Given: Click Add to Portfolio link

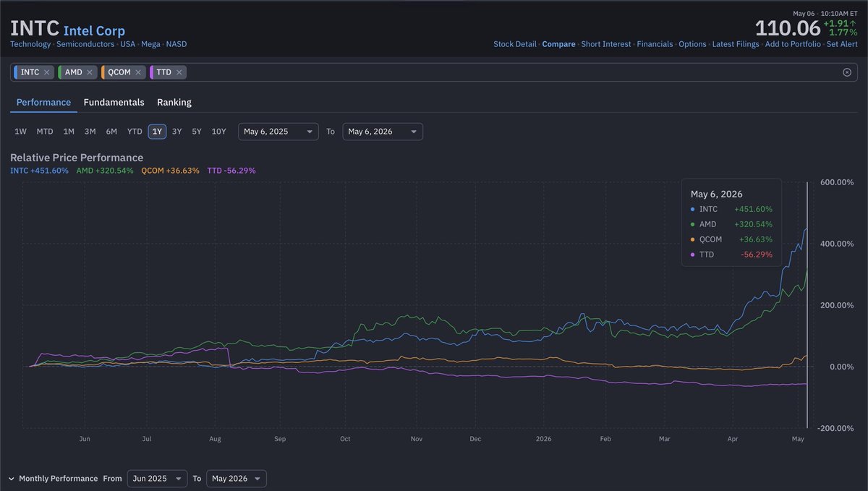Looking at the screenshot, I should tap(793, 44).
